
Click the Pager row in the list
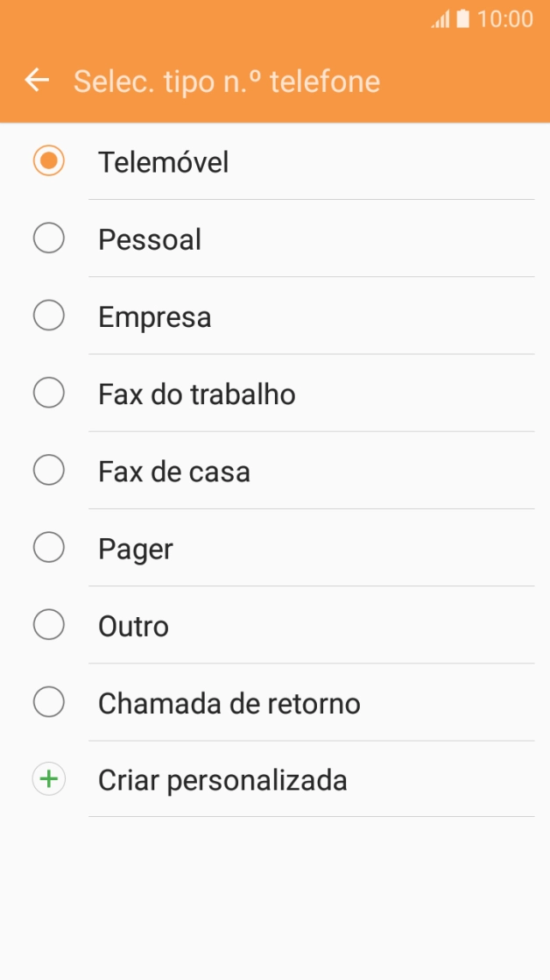[x=263, y=548]
